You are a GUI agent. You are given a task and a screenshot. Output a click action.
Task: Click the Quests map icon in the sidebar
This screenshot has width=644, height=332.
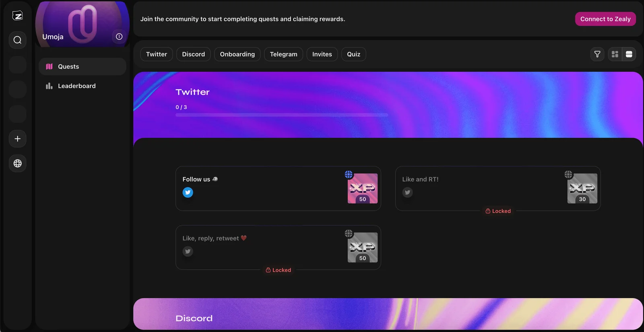tap(49, 66)
